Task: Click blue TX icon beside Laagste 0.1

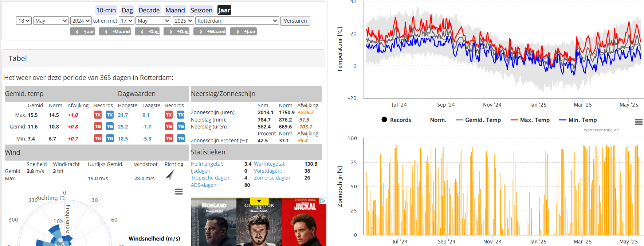Action: pyautogui.click(x=181, y=115)
